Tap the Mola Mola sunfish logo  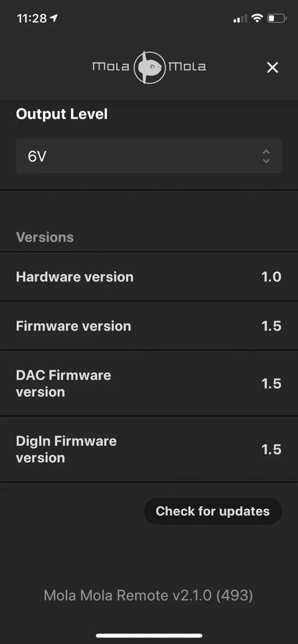pos(149,67)
